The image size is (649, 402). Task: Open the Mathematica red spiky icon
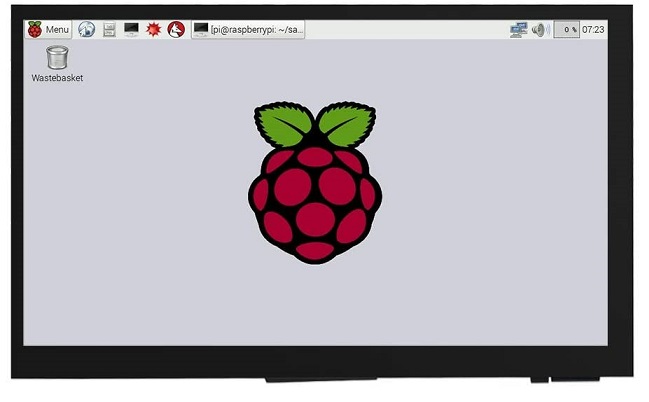[x=154, y=29]
